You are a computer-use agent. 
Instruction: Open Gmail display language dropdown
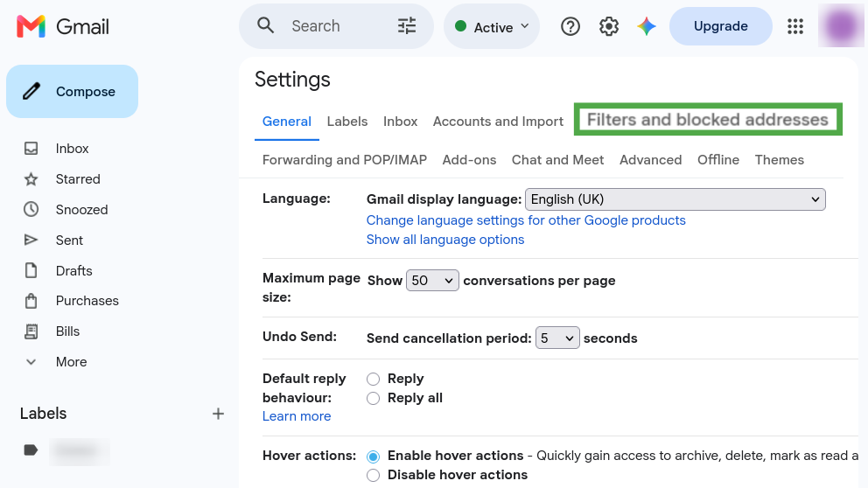coord(675,199)
